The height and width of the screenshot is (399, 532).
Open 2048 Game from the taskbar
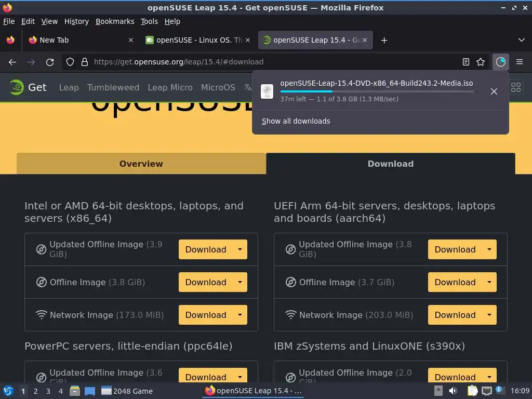tap(127, 391)
